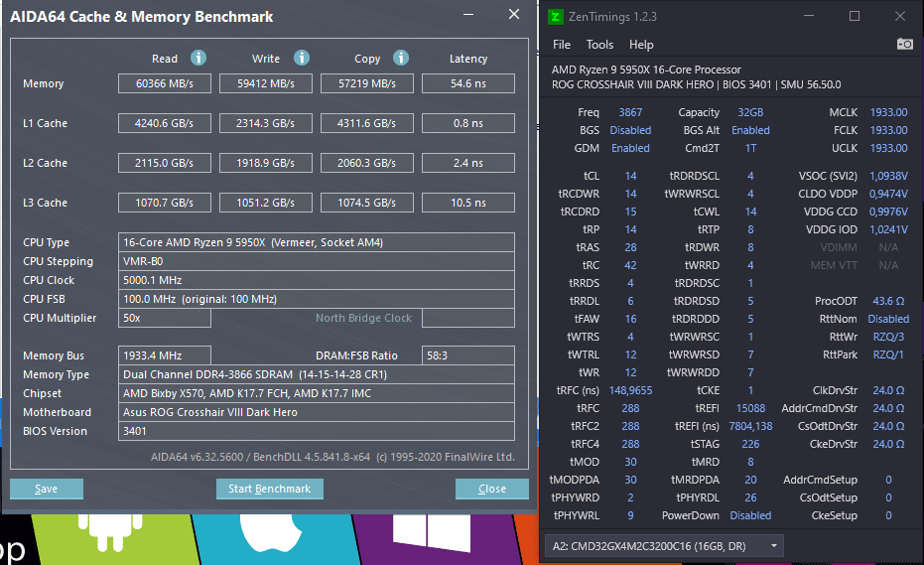Click the RttPark value RZQ/1
Image resolution: width=924 pixels, height=565 pixels.
888,354
